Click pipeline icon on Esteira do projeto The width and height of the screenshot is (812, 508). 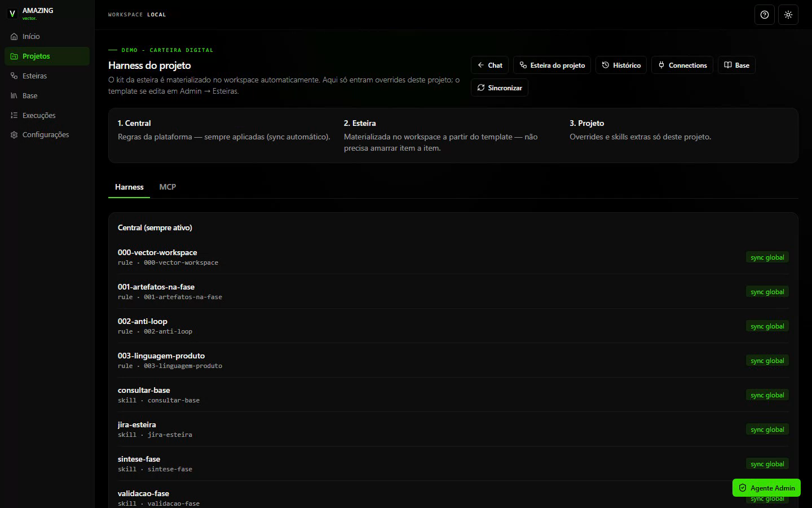pyautogui.click(x=523, y=65)
